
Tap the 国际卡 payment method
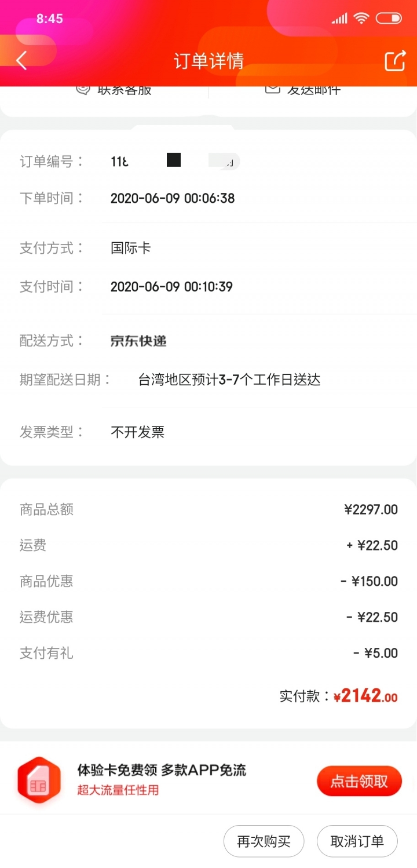tap(131, 248)
